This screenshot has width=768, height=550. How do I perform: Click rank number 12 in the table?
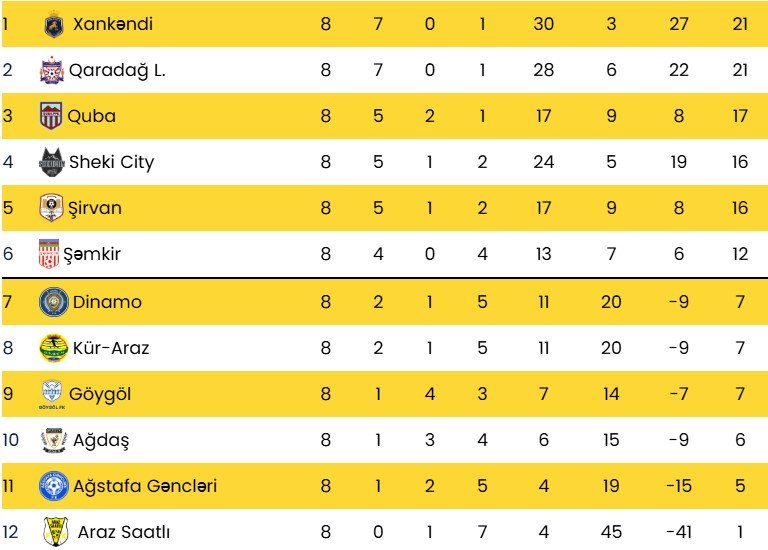click(x=10, y=533)
